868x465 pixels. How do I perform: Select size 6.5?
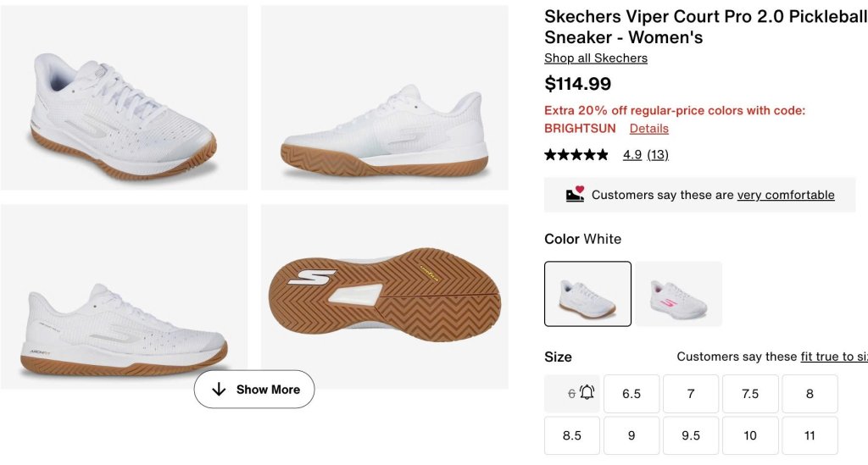632,394
